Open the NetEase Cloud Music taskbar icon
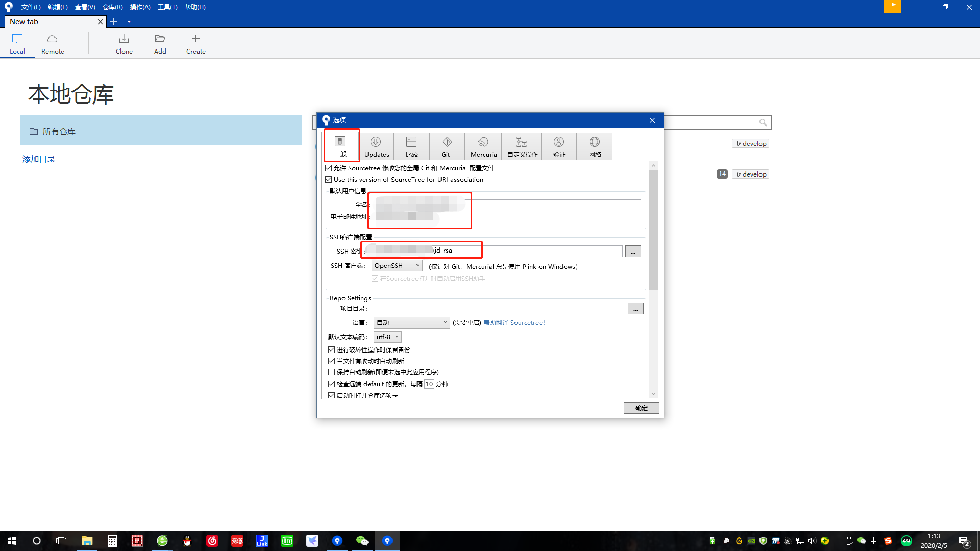This screenshot has height=551, width=980. 212,541
